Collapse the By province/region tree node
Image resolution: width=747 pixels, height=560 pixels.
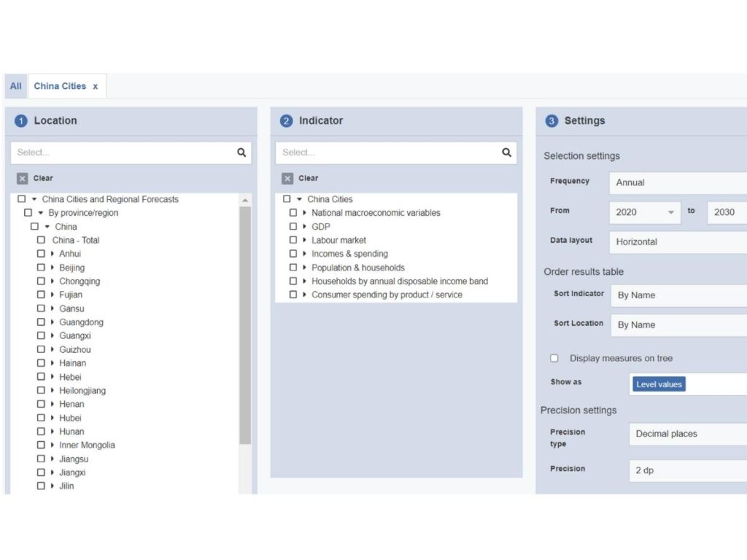coord(41,213)
